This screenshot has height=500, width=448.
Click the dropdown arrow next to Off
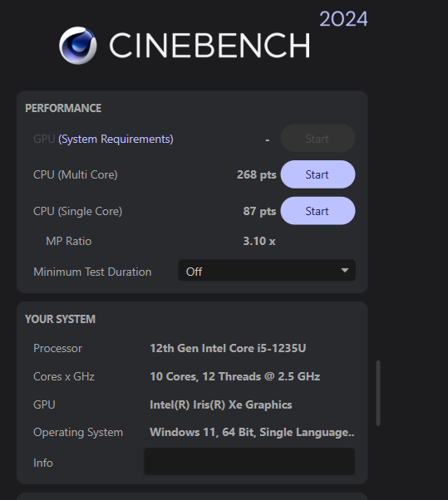coord(344,271)
